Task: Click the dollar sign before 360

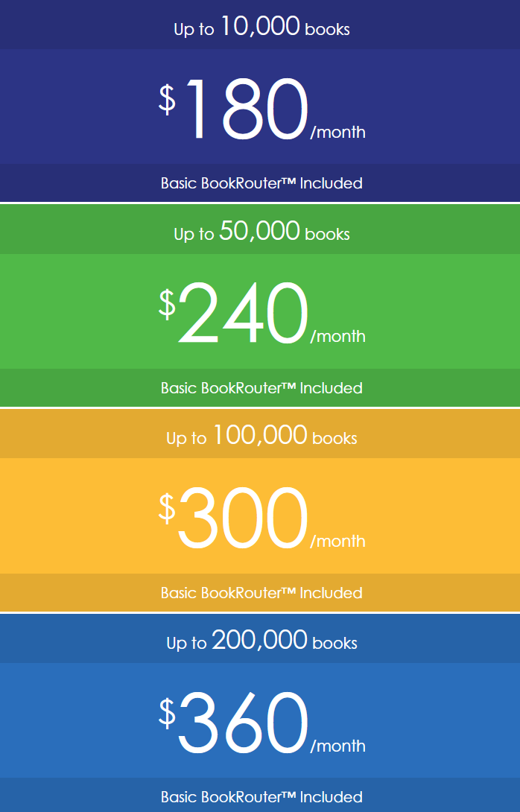Action: [x=167, y=713]
